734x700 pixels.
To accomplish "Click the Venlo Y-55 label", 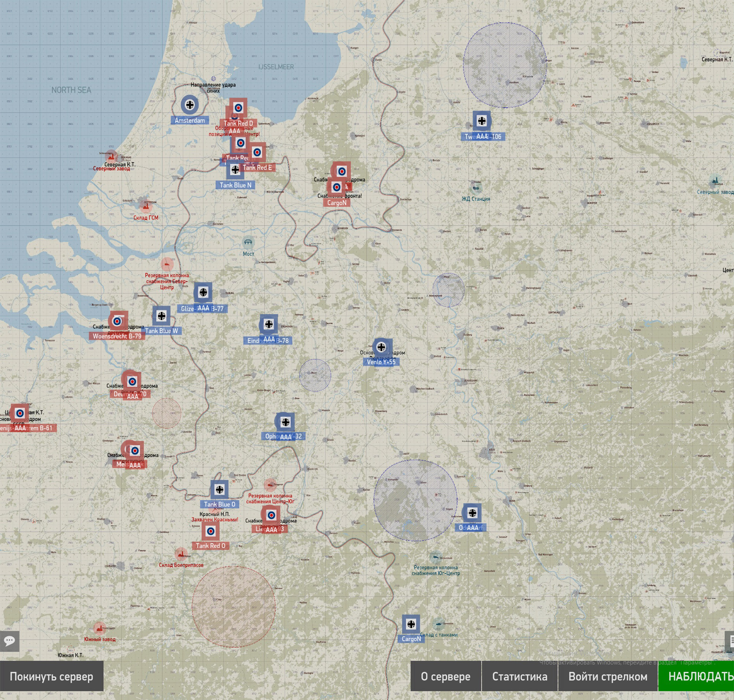I will point(381,362).
